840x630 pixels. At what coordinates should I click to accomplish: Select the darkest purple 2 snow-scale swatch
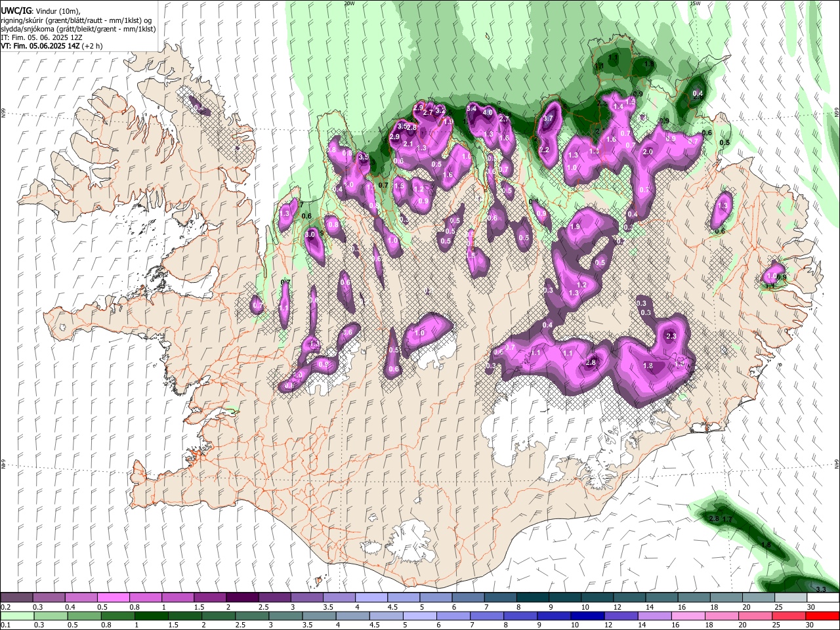coord(241,598)
